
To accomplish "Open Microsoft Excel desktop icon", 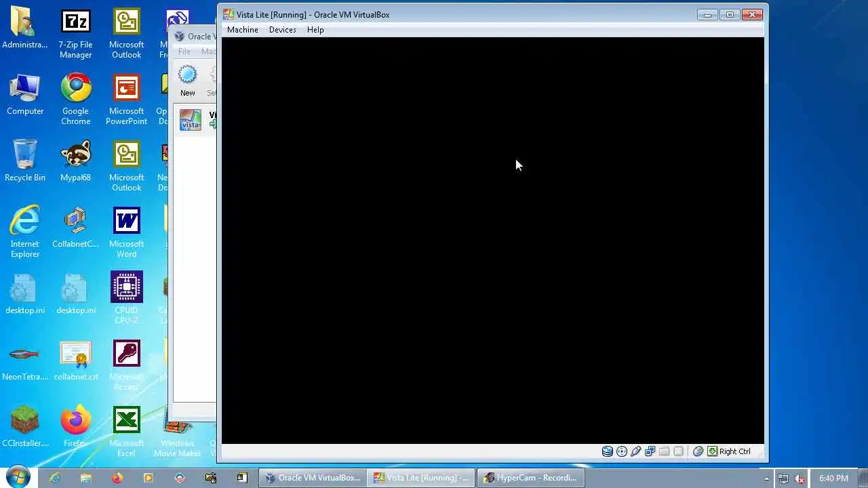I will (126, 431).
